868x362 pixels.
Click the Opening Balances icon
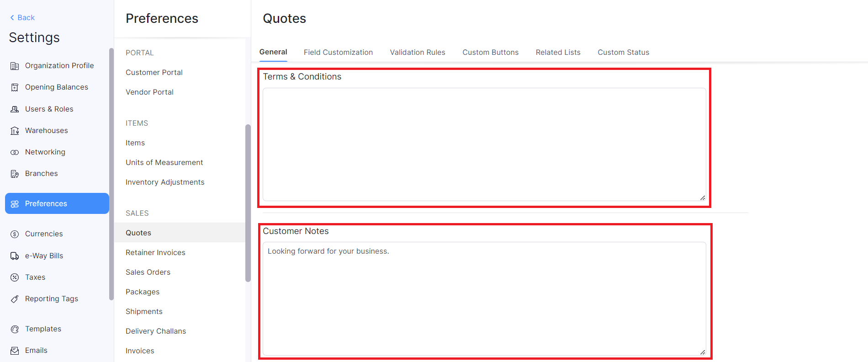[15, 87]
